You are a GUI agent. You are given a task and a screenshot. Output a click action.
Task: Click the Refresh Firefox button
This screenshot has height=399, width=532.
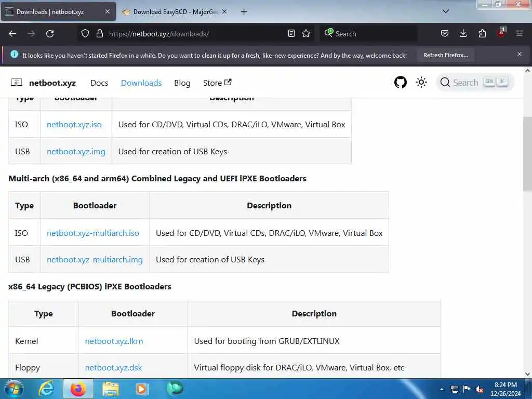click(x=445, y=55)
